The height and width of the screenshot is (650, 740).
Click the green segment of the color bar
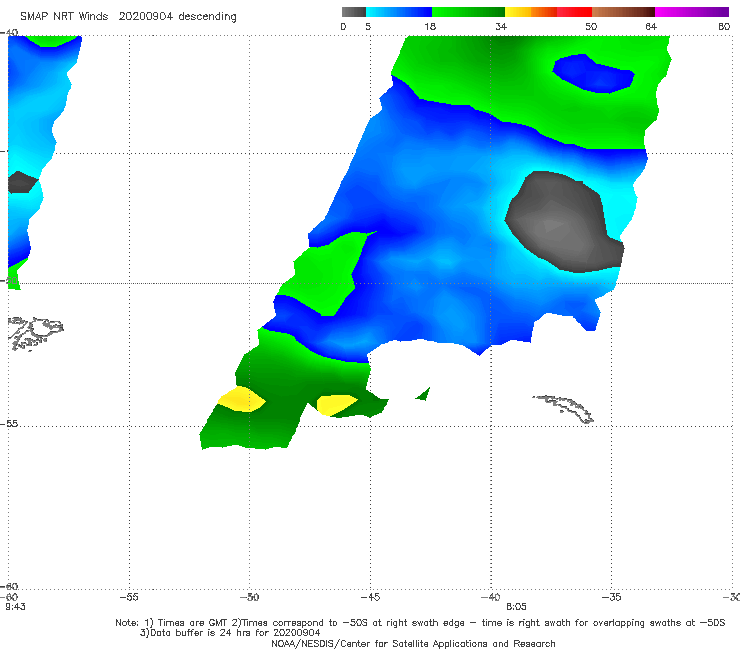click(468, 12)
